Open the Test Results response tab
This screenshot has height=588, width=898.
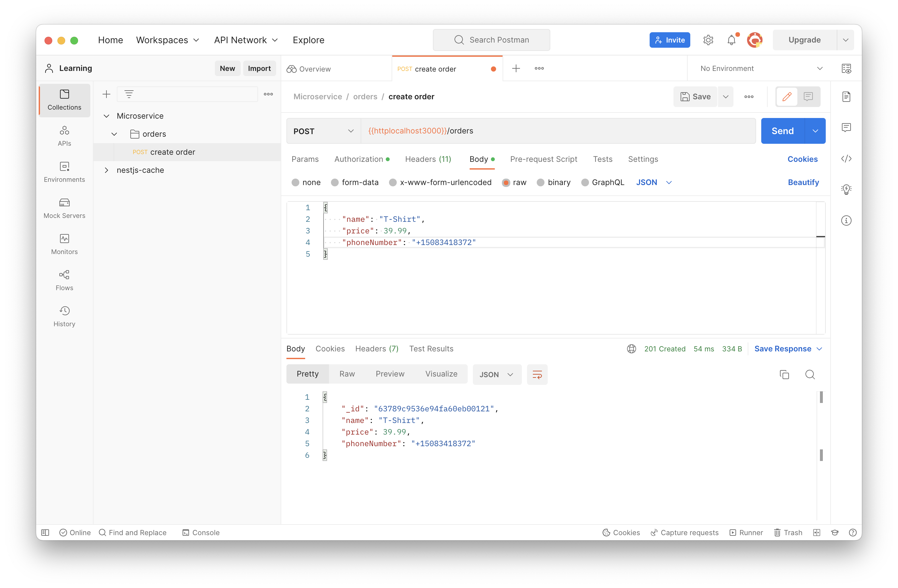click(431, 349)
